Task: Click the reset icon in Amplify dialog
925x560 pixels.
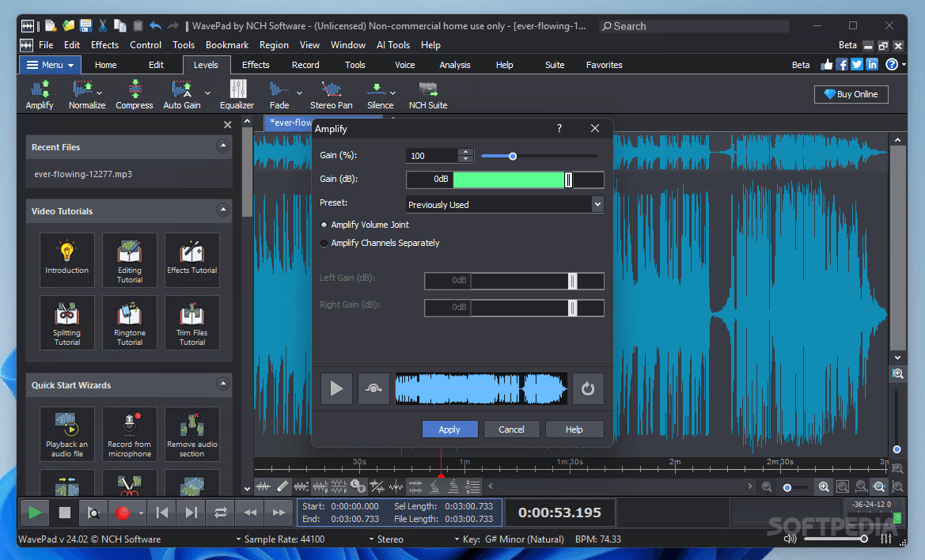Action: pyautogui.click(x=588, y=388)
